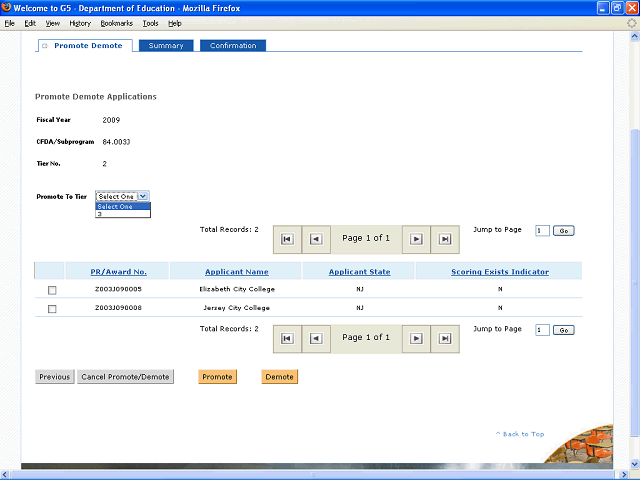Click the Back to Top link
The image size is (640, 480).
click(520, 434)
